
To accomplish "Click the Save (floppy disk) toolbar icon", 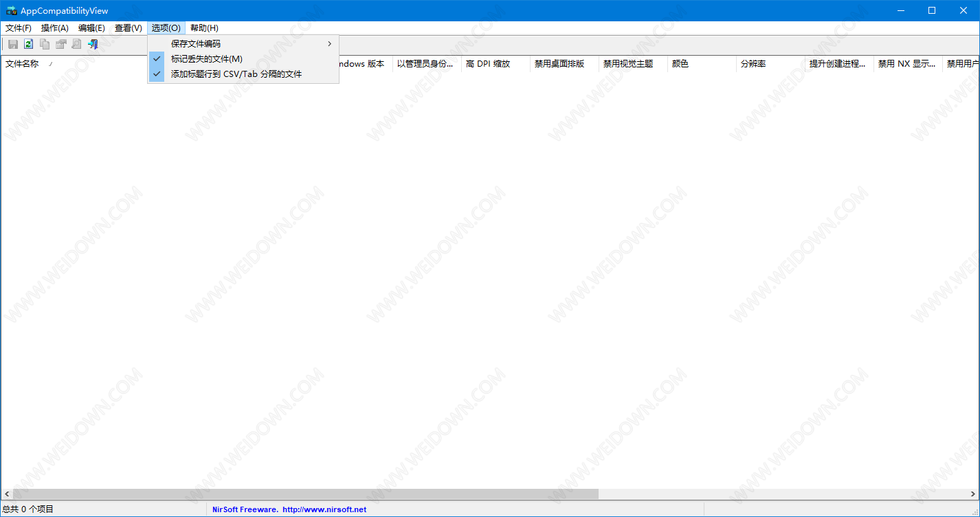I will coord(13,44).
